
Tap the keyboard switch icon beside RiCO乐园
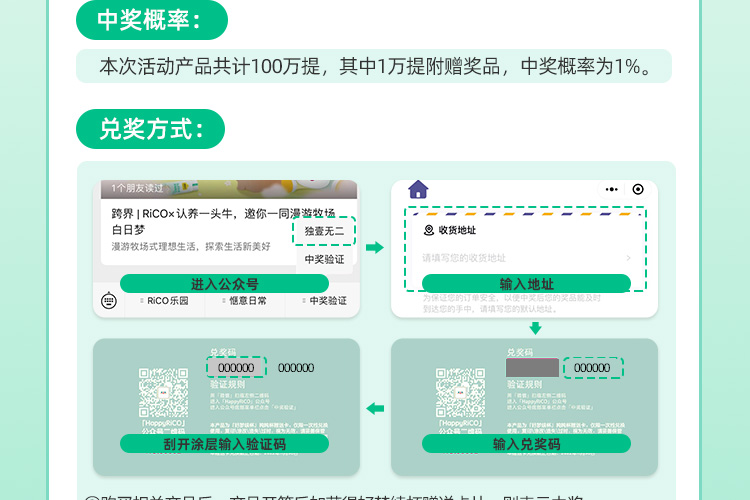109,300
